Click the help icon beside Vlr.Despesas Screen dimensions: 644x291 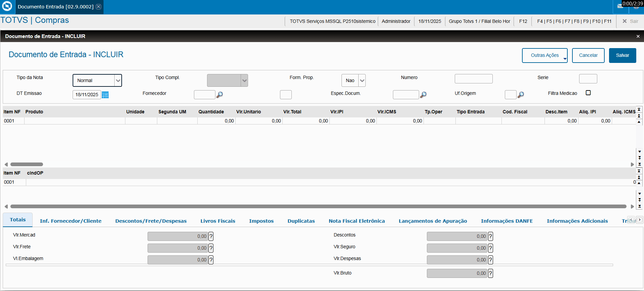coord(490,260)
